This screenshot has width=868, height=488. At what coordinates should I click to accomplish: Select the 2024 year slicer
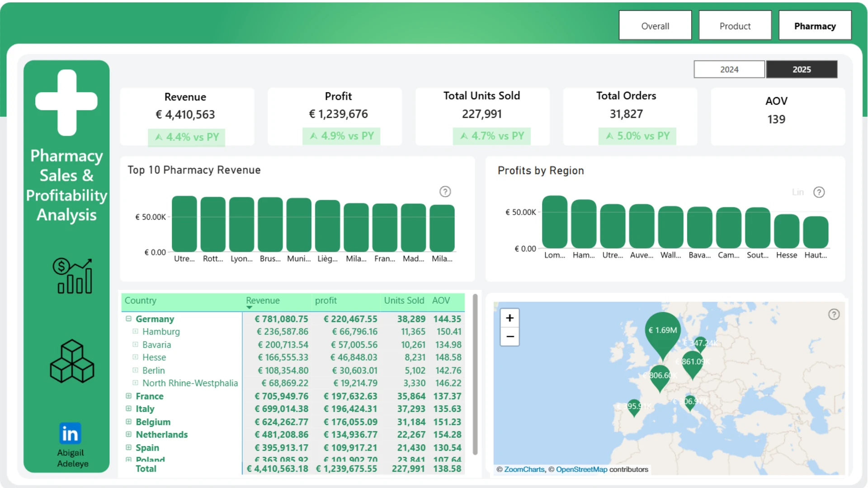pyautogui.click(x=729, y=69)
